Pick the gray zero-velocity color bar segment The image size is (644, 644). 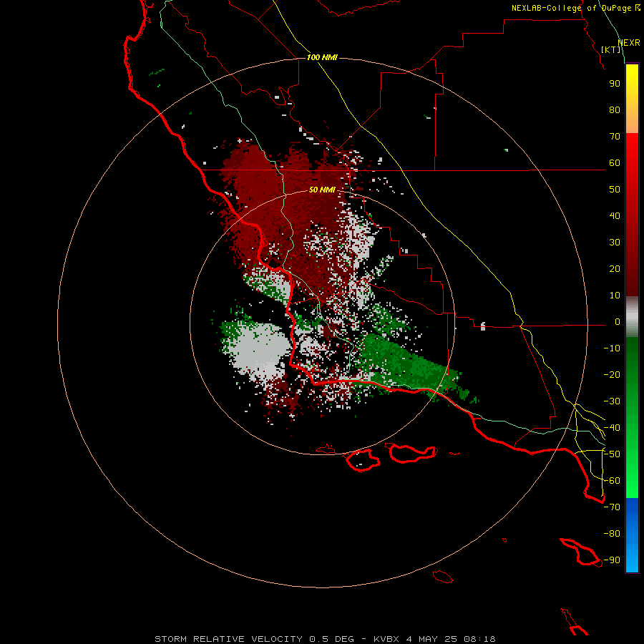pyautogui.click(x=632, y=317)
